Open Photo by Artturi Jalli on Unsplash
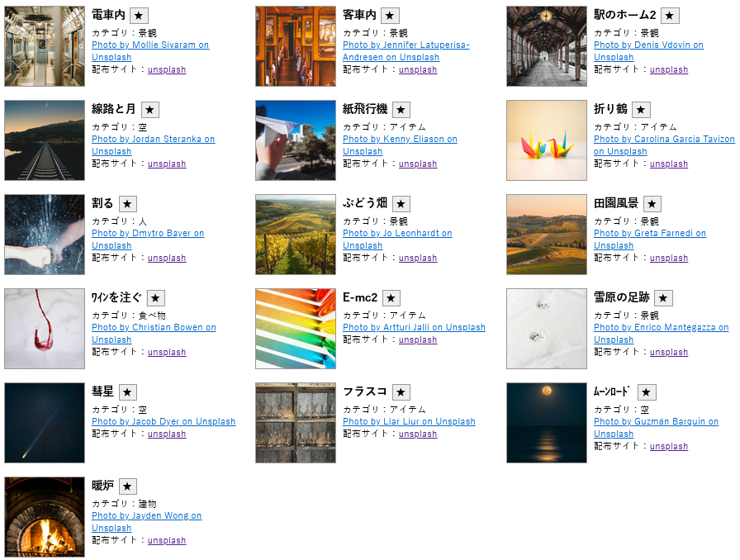 (414, 328)
